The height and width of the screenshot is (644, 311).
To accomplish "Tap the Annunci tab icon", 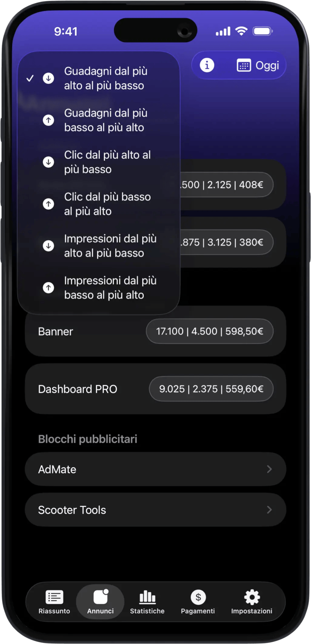I will [101, 598].
